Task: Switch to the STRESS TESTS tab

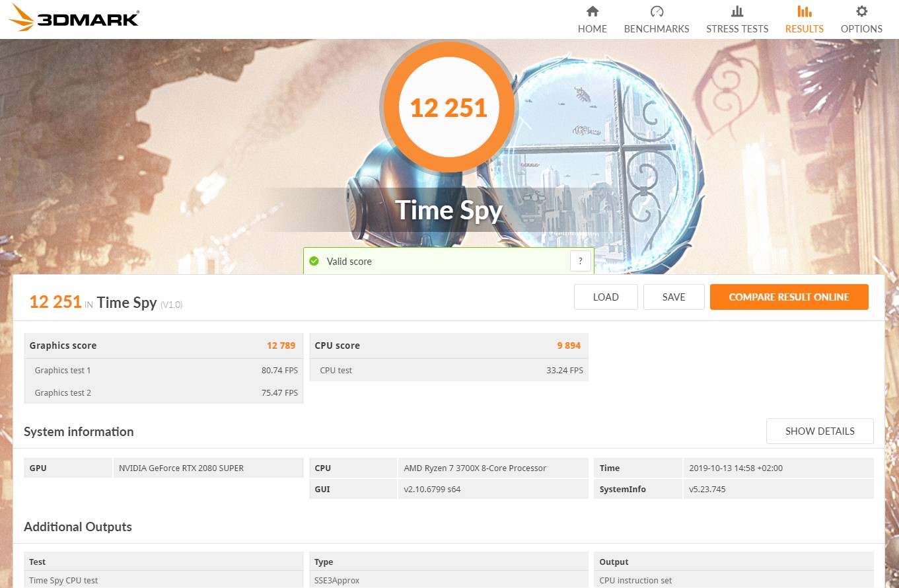Action: 737,19
